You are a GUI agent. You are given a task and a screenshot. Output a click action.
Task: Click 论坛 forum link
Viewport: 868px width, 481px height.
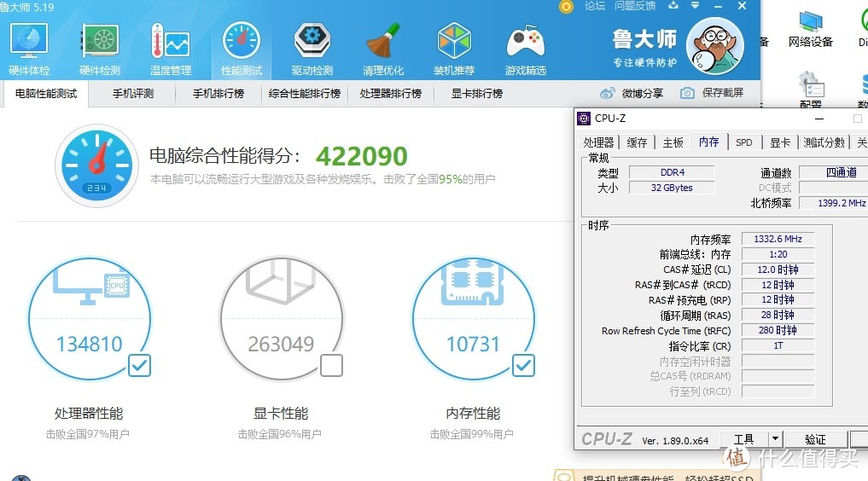coord(595,5)
